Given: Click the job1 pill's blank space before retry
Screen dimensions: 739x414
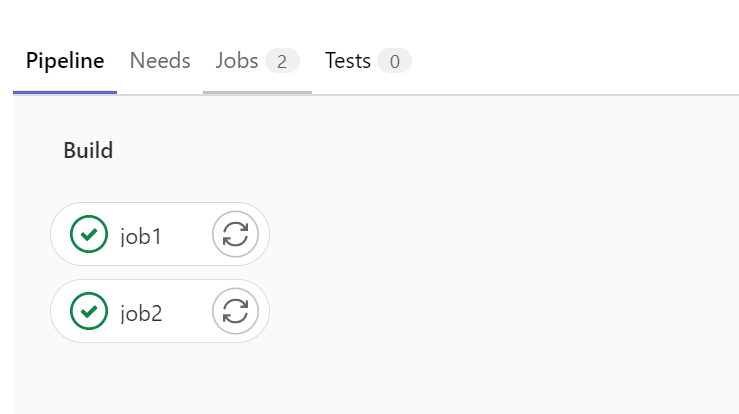Looking at the screenshot, I should click(x=187, y=234).
